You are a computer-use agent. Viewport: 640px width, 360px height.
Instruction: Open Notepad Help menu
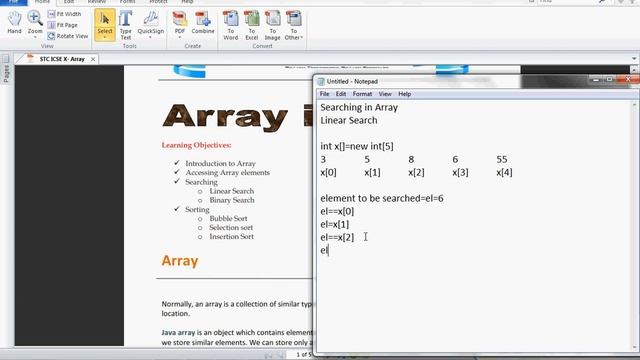point(404,94)
